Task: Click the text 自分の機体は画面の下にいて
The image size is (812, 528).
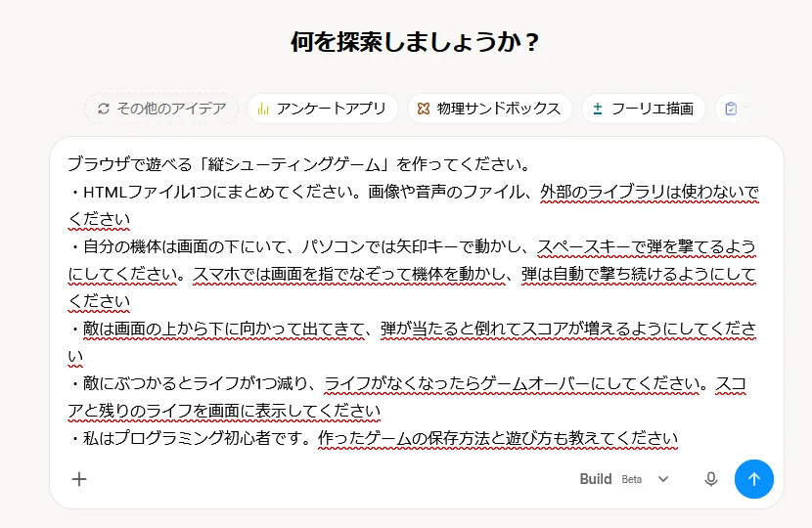Action: 183,247
